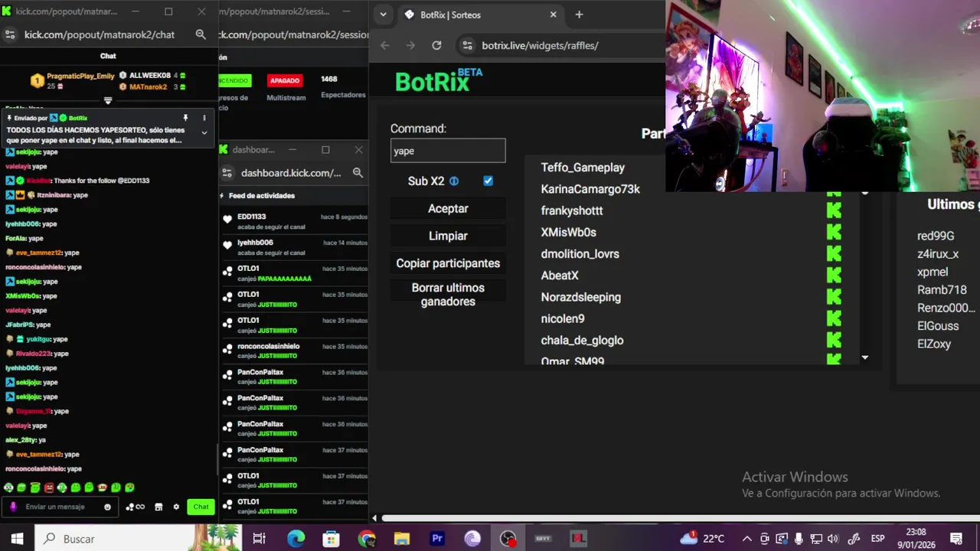Select last winner z4irux_x
Screen dimensions: 980x551
(x=938, y=254)
